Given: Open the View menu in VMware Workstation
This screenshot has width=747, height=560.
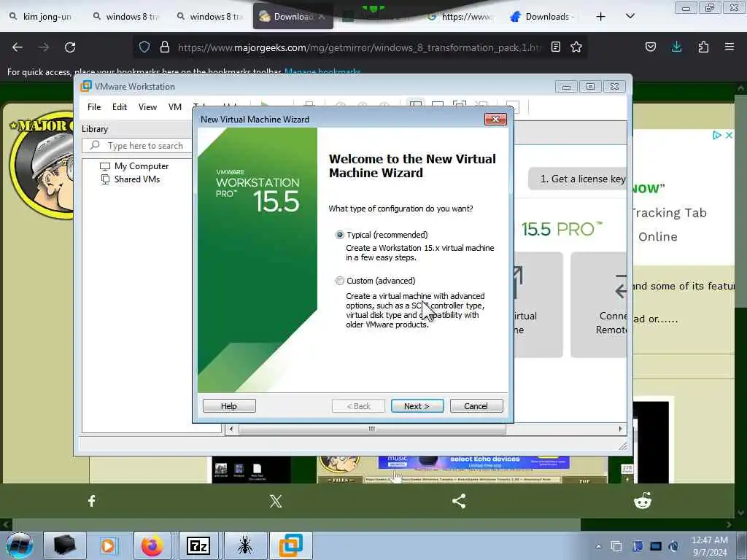Looking at the screenshot, I should pos(147,107).
